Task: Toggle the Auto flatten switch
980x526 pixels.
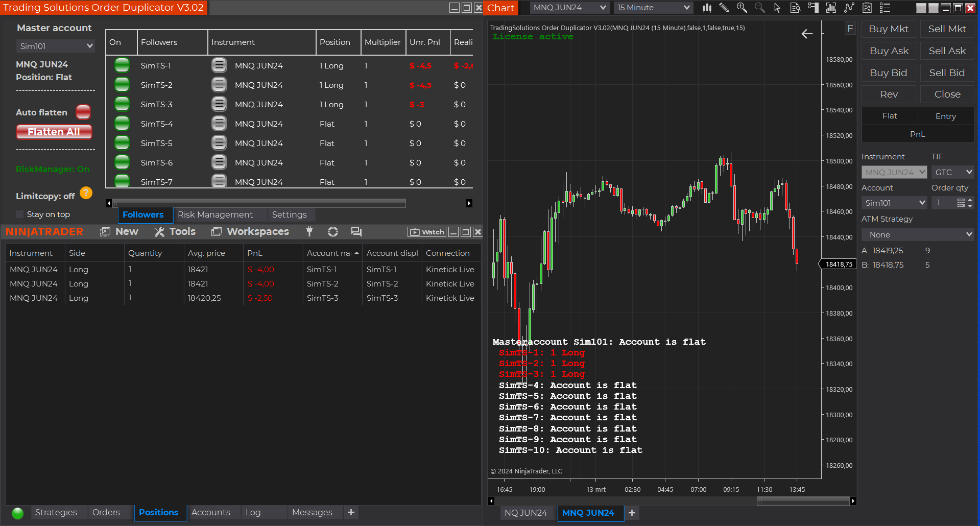Action: pos(83,112)
